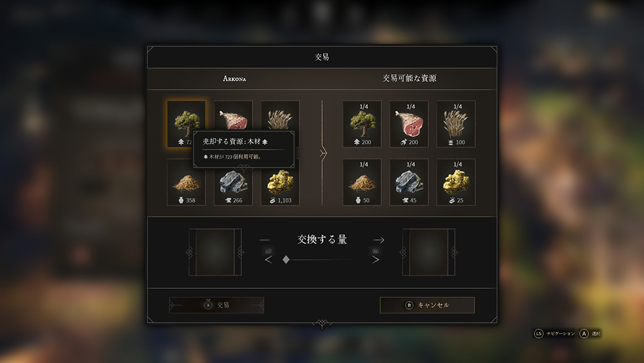Click the exchange amount slider handle
The height and width of the screenshot is (363, 644).
point(287,259)
